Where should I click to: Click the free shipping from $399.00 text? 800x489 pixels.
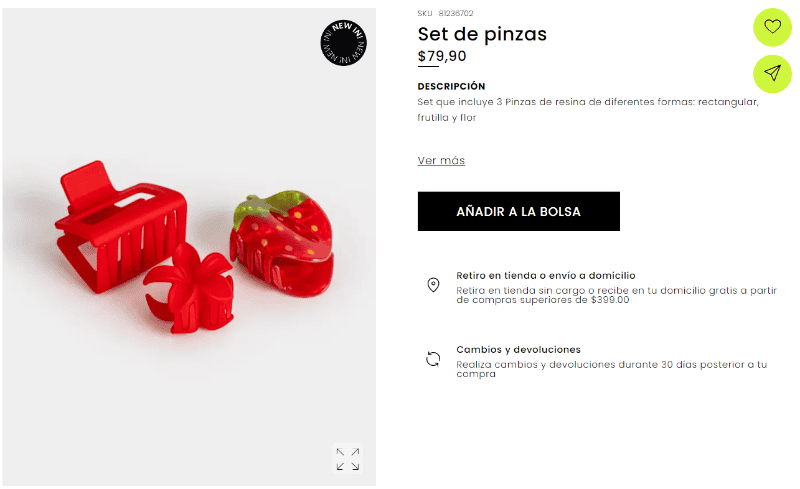click(616, 295)
